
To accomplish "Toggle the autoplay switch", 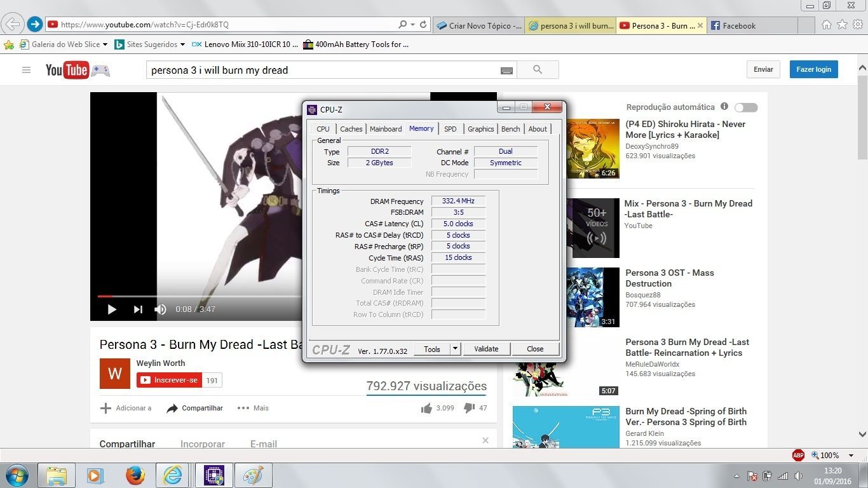I will tap(746, 107).
